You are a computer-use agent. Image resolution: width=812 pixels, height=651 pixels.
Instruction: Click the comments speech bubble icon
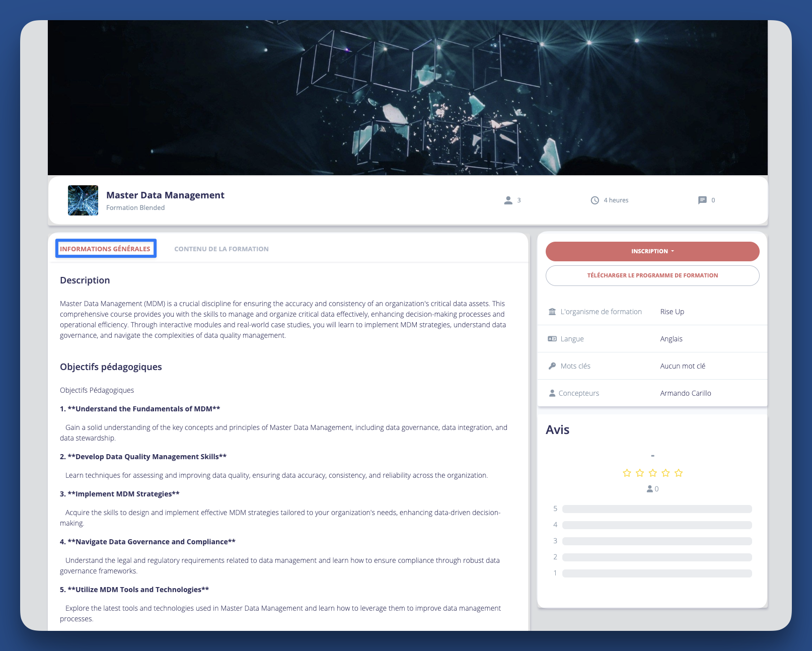(x=702, y=200)
